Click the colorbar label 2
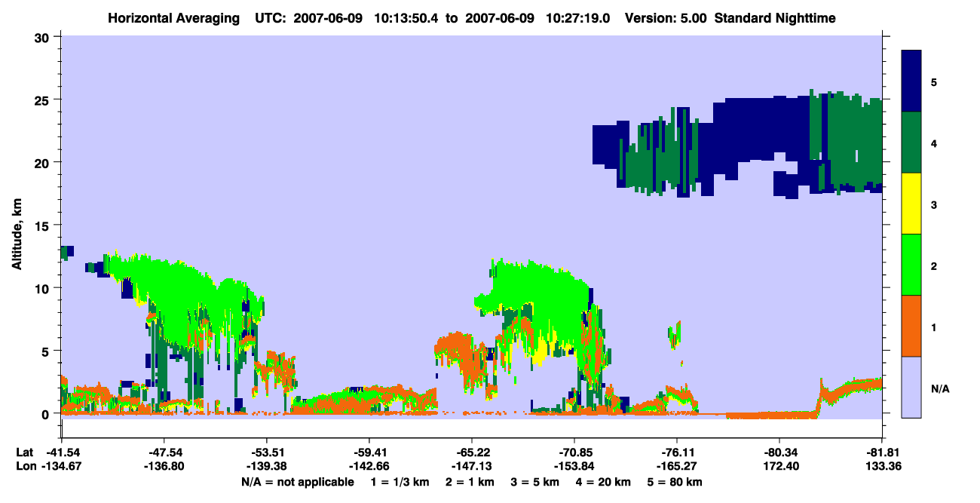This screenshot has height=503, width=980. (934, 266)
